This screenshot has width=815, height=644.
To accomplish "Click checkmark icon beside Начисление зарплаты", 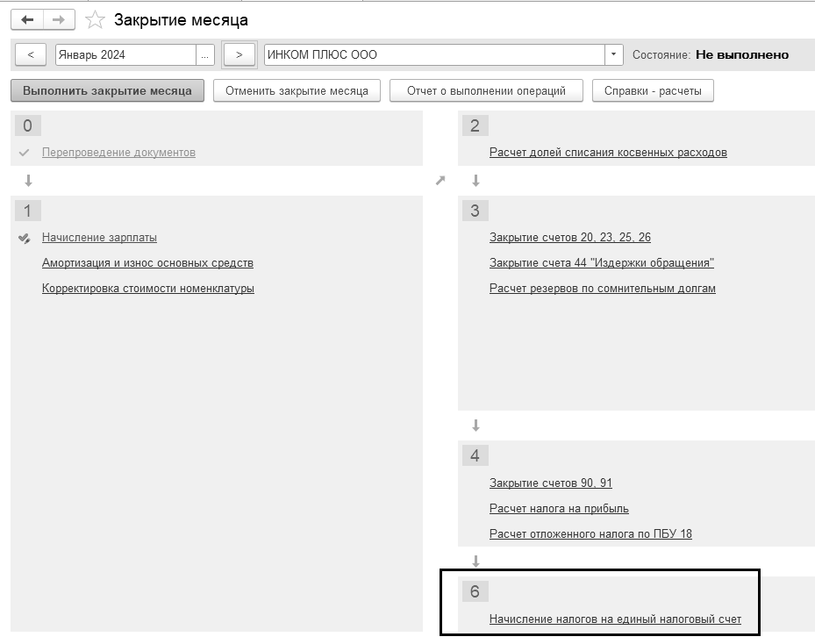I will pyautogui.click(x=24, y=238).
